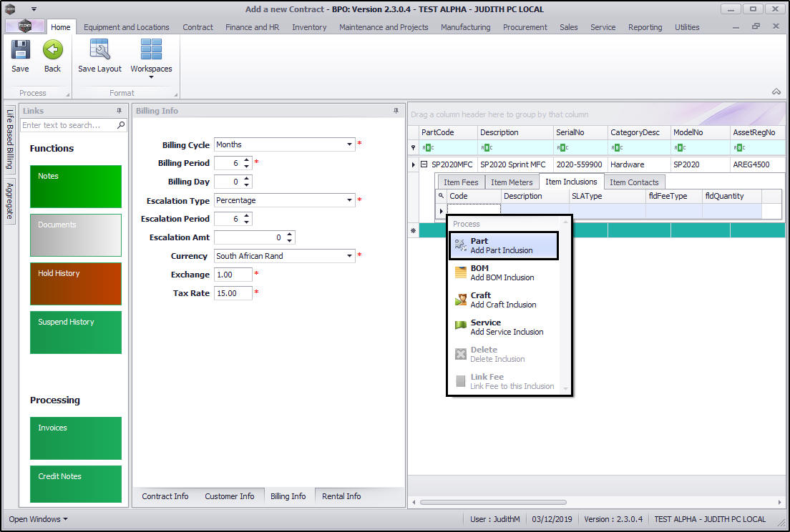The image size is (790, 532).
Task: Add Part Inclusion from Process menu
Action: [x=504, y=245]
